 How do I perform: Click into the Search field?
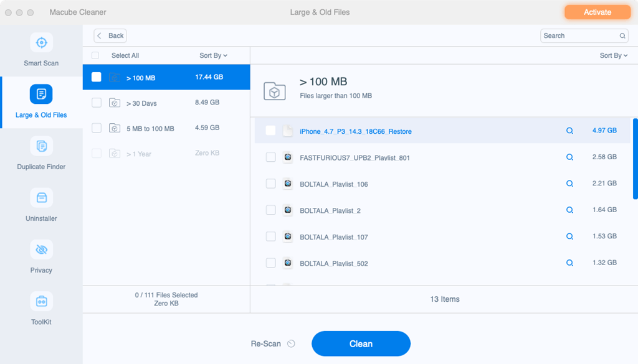click(584, 35)
